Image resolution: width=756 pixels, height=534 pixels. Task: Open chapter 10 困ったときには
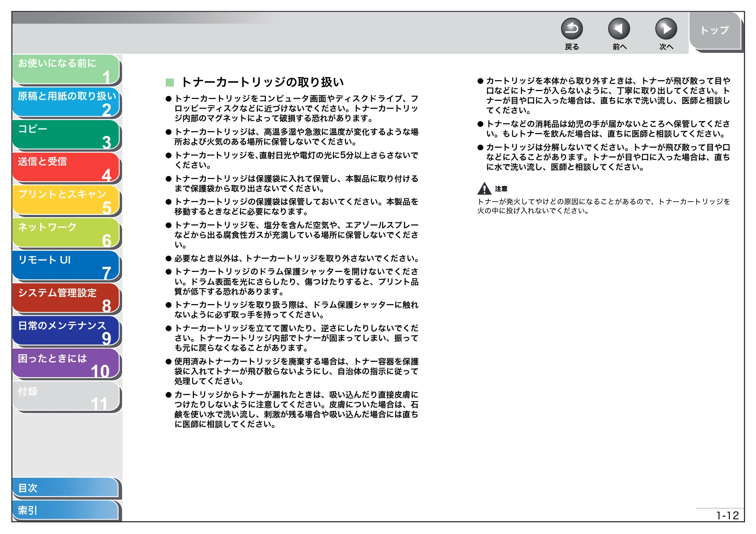pyautogui.click(x=66, y=364)
